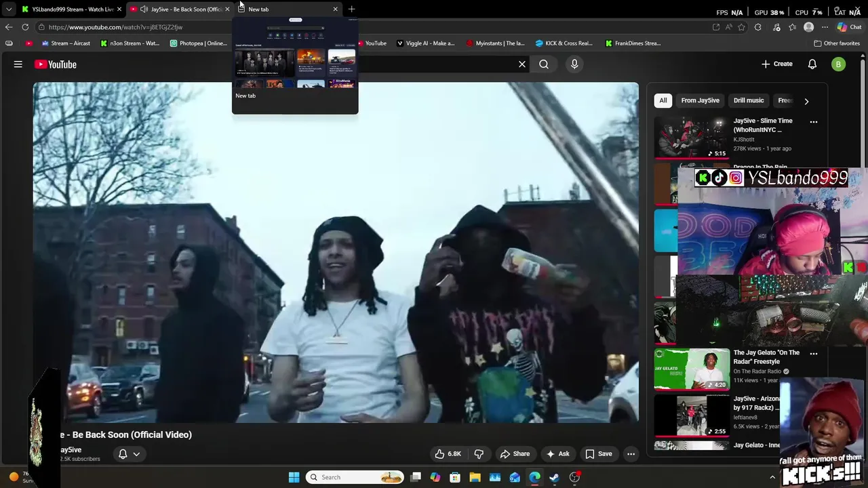Viewport: 868px width, 488px height.
Task: Go to the YouTube home logo
Action: (x=56, y=64)
